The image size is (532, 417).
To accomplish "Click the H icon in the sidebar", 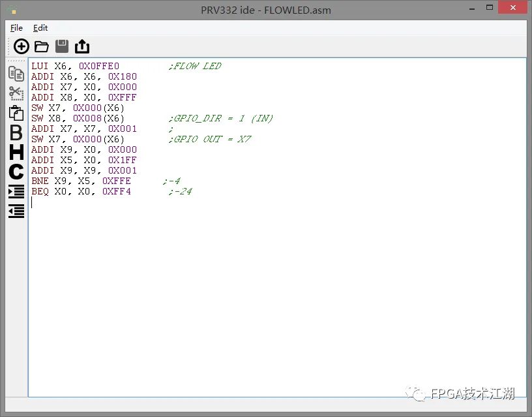I will [16, 152].
